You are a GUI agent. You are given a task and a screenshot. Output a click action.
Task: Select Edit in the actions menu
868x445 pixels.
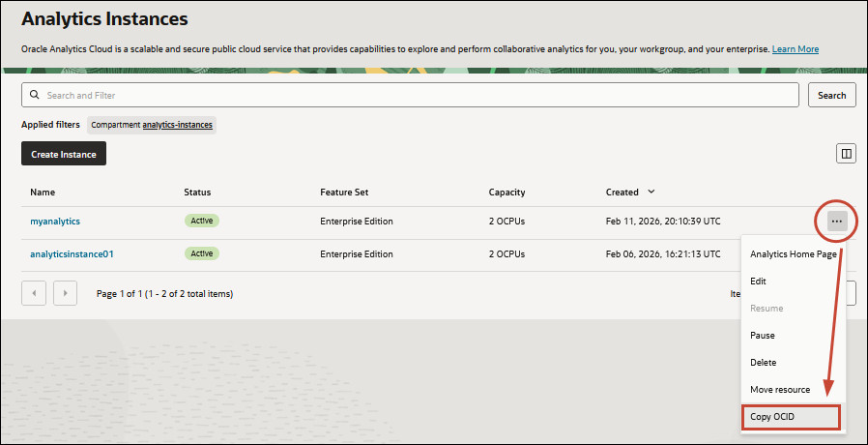pyautogui.click(x=758, y=281)
